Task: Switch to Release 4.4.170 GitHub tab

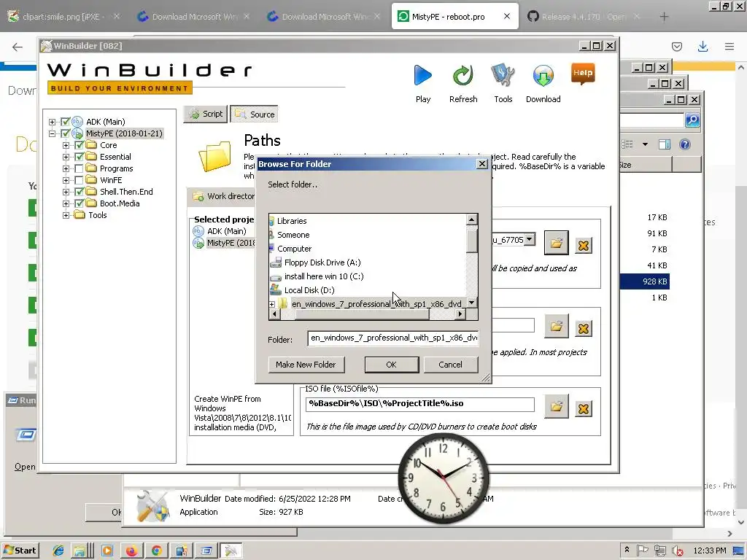Action: [x=584, y=17]
